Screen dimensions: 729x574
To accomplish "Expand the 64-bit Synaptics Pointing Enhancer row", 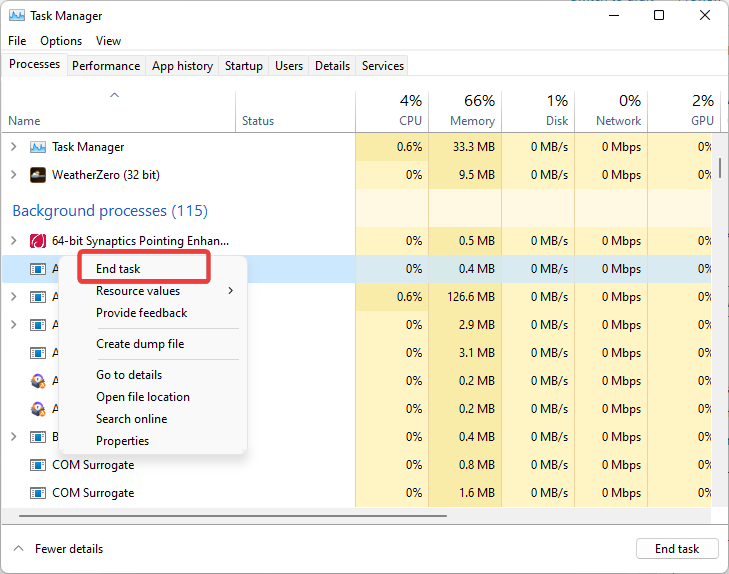I will pyautogui.click(x=13, y=240).
